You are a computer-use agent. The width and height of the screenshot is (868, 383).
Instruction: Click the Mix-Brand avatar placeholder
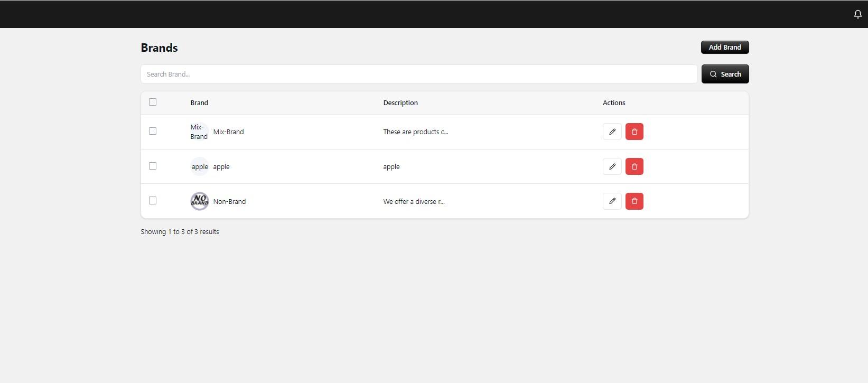tap(199, 132)
